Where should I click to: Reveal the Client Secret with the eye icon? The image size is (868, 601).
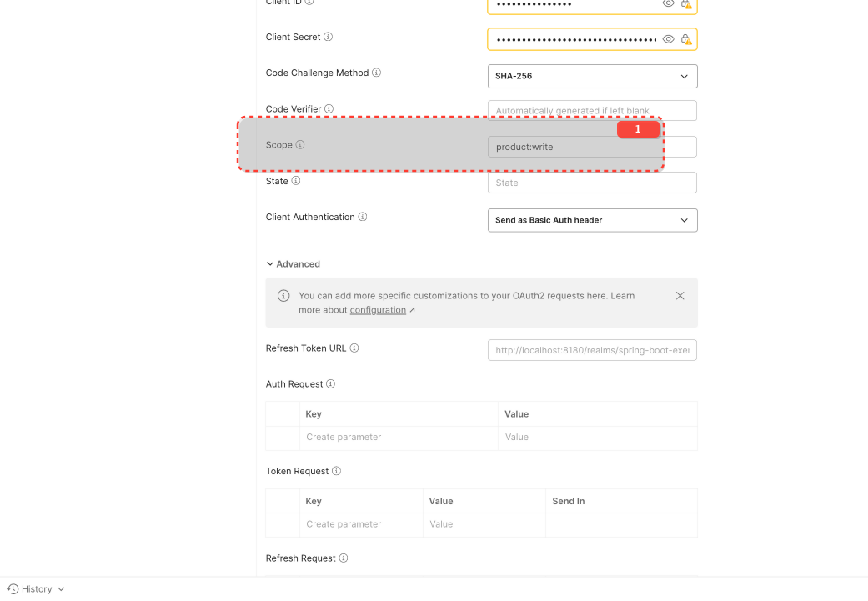coord(667,38)
